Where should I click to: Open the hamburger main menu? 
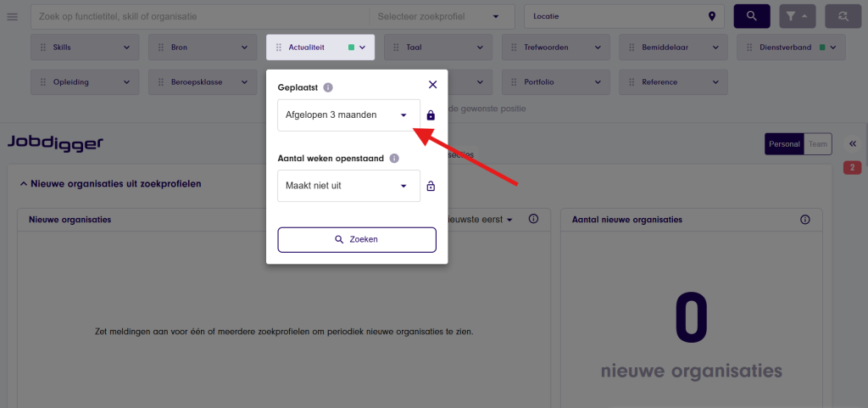coord(12,17)
